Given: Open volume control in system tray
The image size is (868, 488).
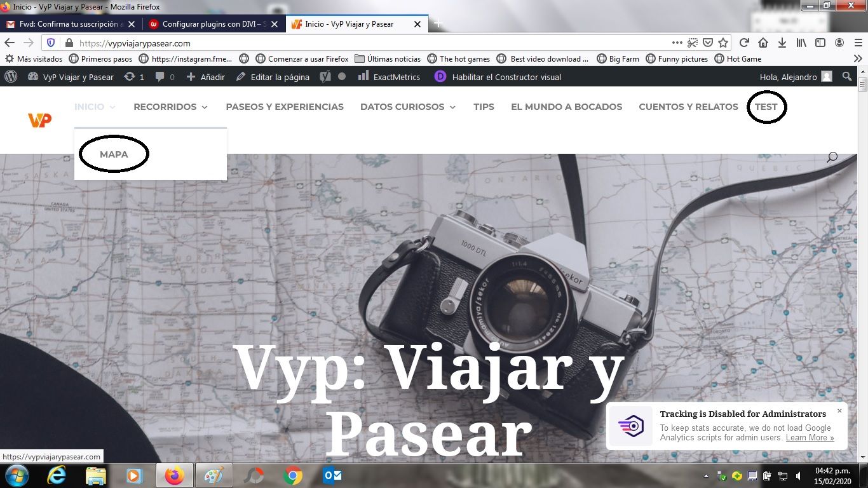Looking at the screenshot, I should pos(798,475).
